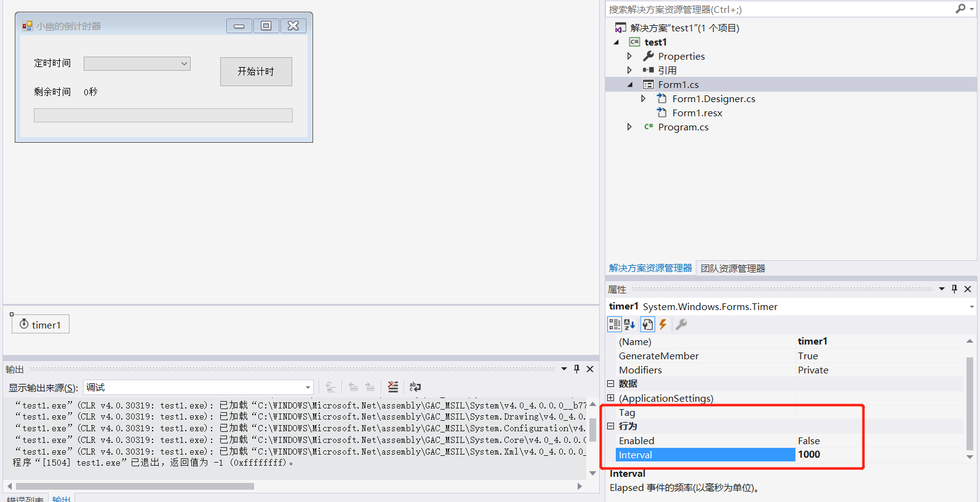This screenshot has width=980, height=502.
Task: Click the Categorized view icon in Properties
Action: point(614,324)
